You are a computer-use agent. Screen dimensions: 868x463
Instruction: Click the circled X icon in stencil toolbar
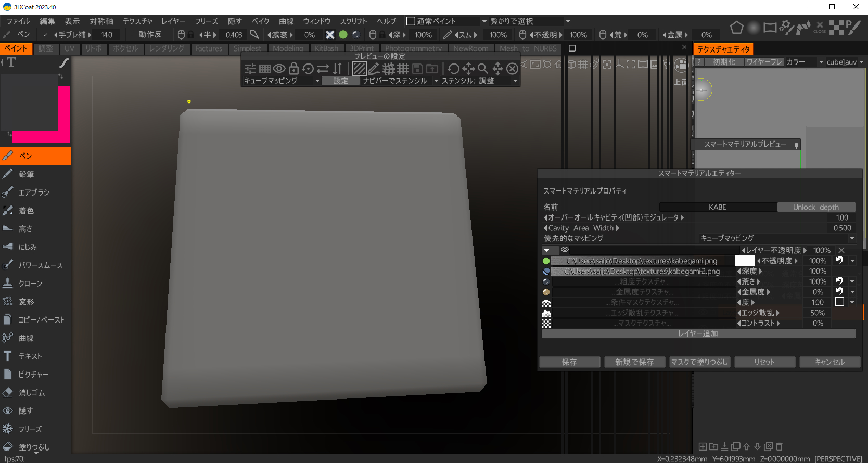click(x=512, y=69)
